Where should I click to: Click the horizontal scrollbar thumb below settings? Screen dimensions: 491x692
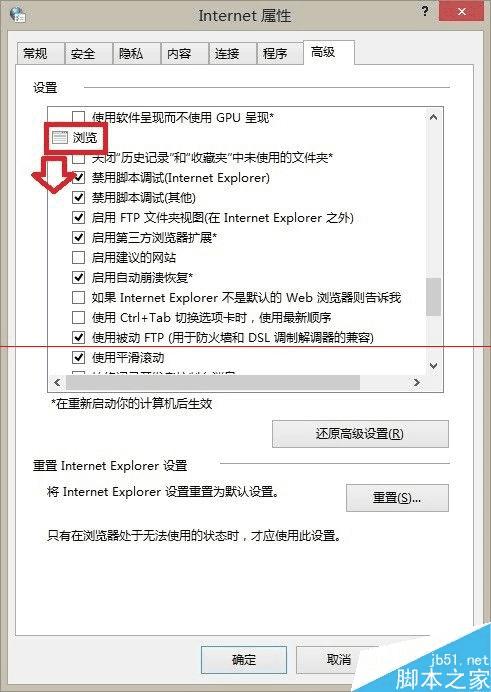pyautogui.click(x=213, y=382)
